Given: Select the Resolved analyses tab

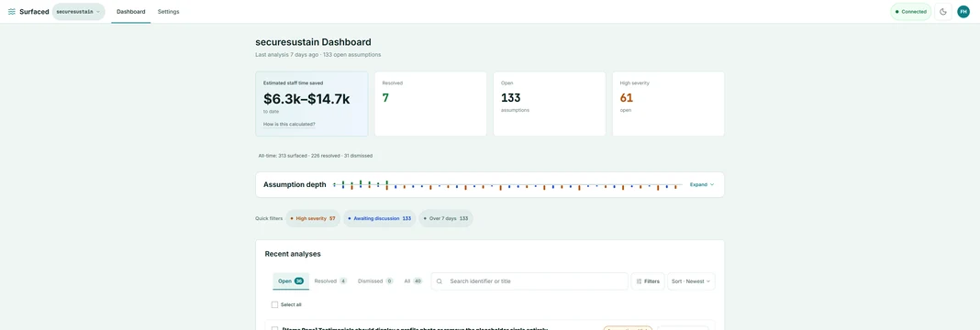Looking at the screenshot, I should [330, 281].
